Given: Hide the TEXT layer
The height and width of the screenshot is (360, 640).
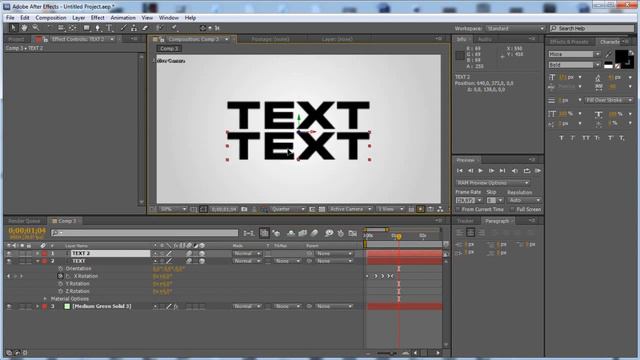Looking at the screenshot, I should [x=9, y=261].
